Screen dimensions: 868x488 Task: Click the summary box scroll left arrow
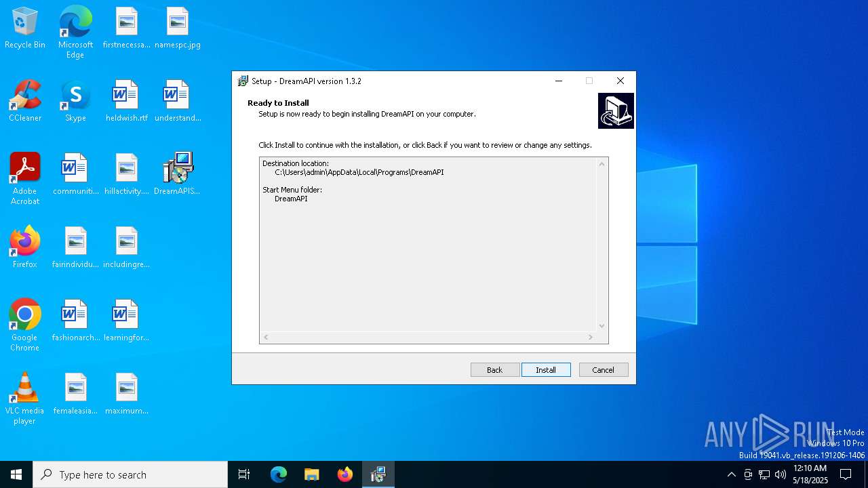point(266,337)
